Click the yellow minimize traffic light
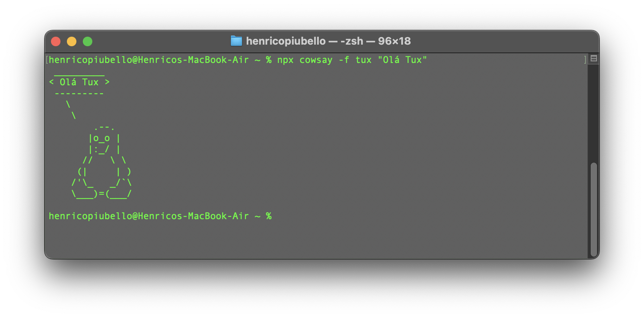 (x=72, y=41)
